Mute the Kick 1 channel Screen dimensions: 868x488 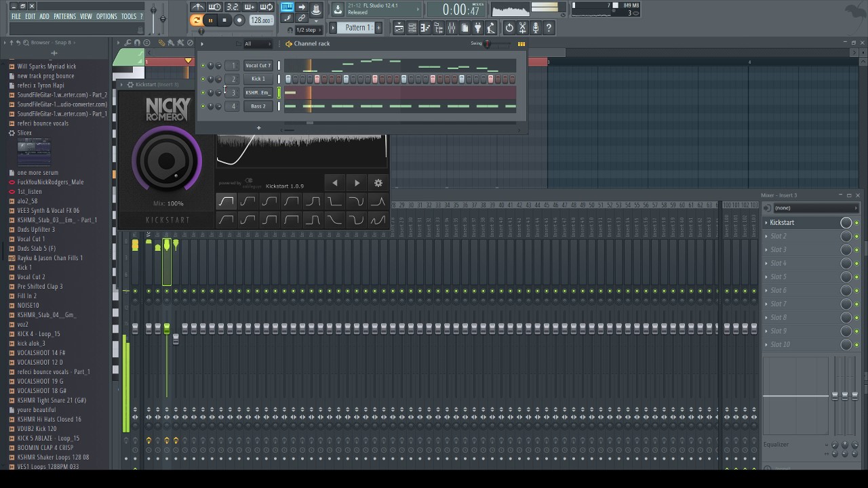(x=203, y=79)
